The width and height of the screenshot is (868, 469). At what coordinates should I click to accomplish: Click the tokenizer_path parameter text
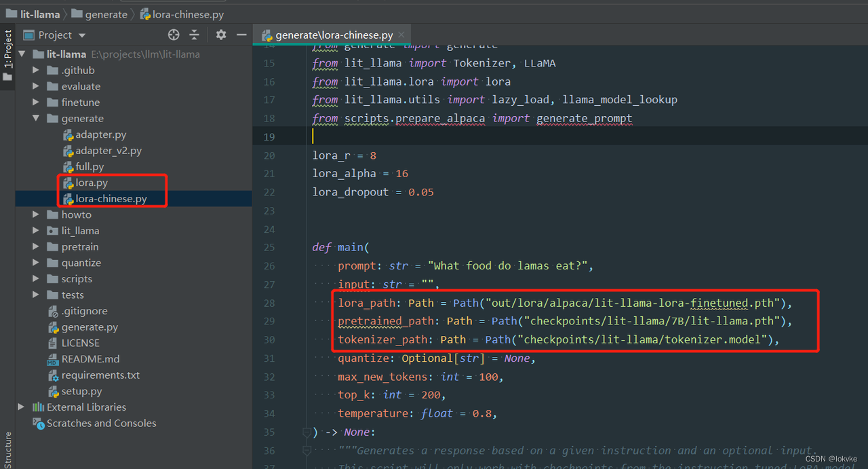[382, 339]
